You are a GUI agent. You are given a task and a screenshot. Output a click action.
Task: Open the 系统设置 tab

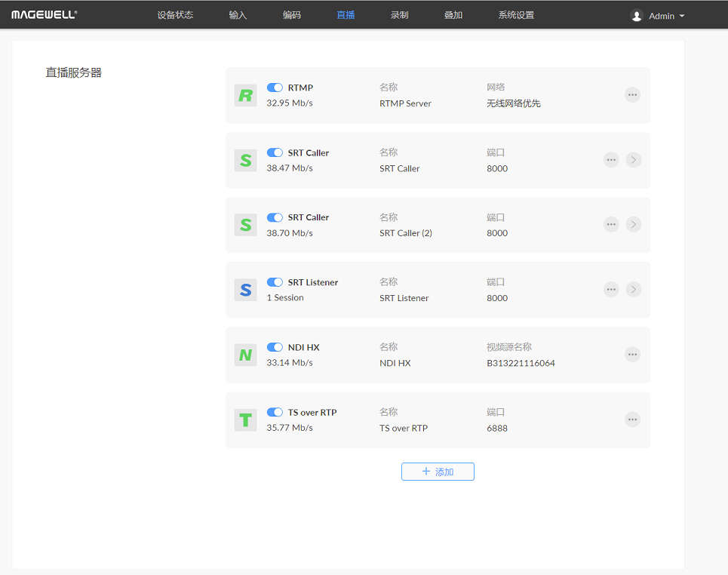click(x=516, y=15)
